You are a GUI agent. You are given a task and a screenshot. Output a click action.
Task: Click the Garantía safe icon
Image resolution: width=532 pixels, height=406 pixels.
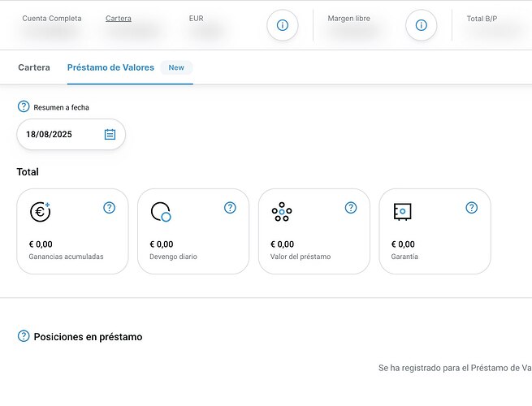coord(402,212)
